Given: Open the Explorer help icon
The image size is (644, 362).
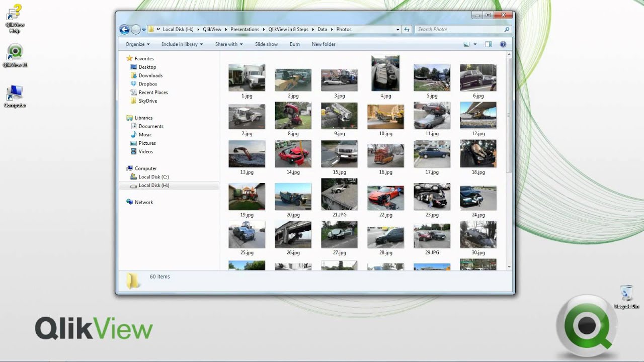Looking at the screenshot, I should (503, 44).
